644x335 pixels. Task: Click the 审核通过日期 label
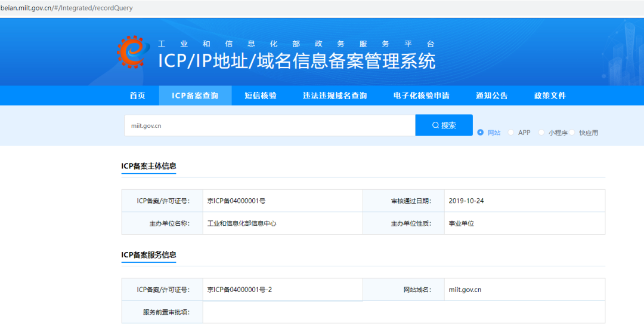click(x=411, y=201)
